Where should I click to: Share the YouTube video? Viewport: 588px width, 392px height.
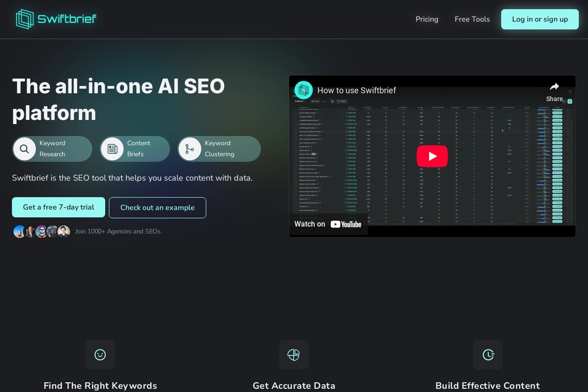point(554,92)
